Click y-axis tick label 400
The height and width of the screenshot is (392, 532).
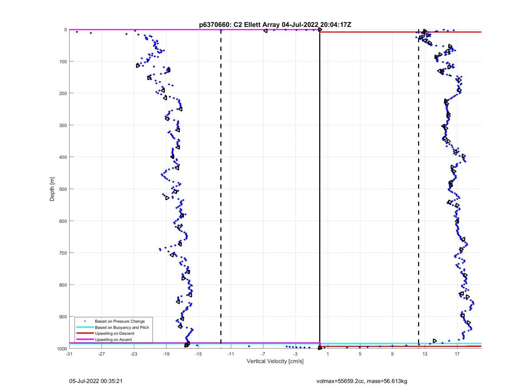point(63,157)
